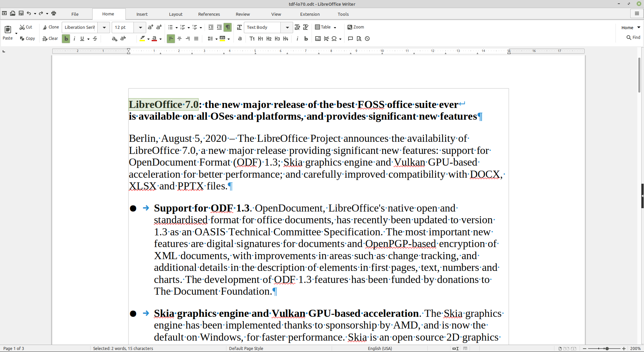The height and width of the screenshot is (352, 644).
Task: Open special character dropdown arrow
Action: 340,39
